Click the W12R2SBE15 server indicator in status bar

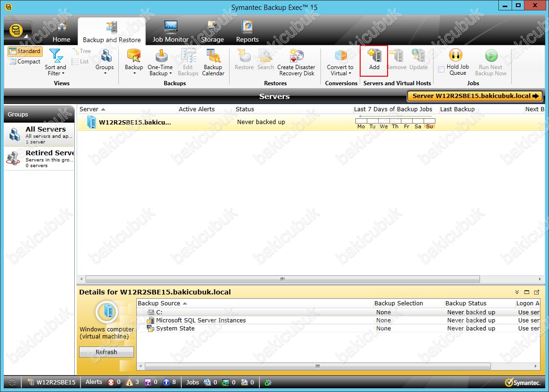click(x=52, y=382)
